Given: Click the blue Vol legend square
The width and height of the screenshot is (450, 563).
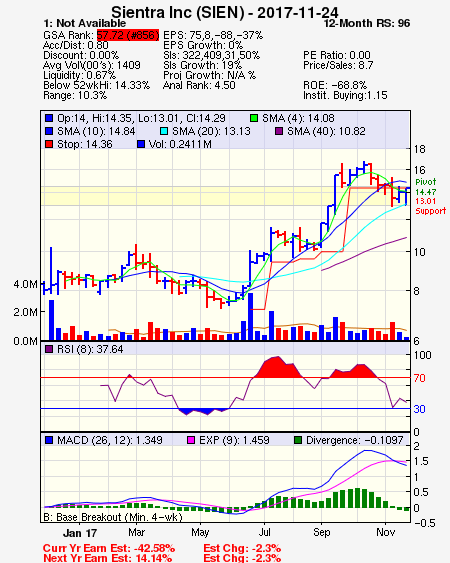Looking at the screenshot, I should coord(141,144).
